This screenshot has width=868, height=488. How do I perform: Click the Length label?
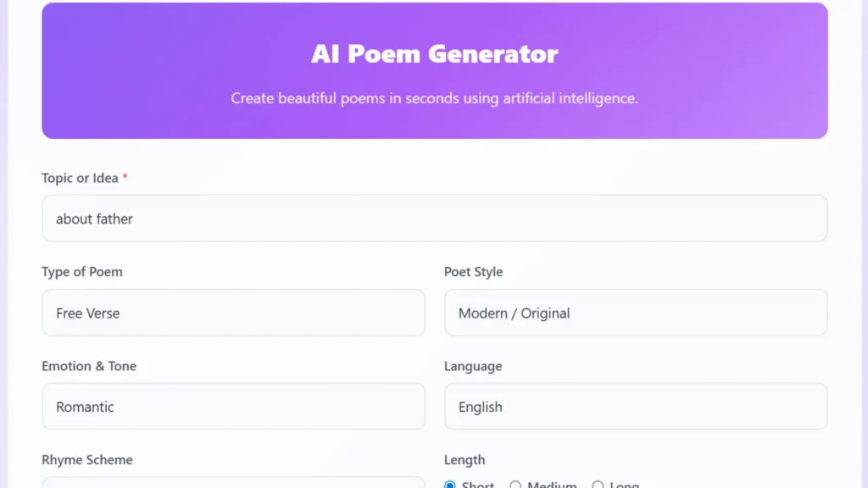tap(465, 459)
